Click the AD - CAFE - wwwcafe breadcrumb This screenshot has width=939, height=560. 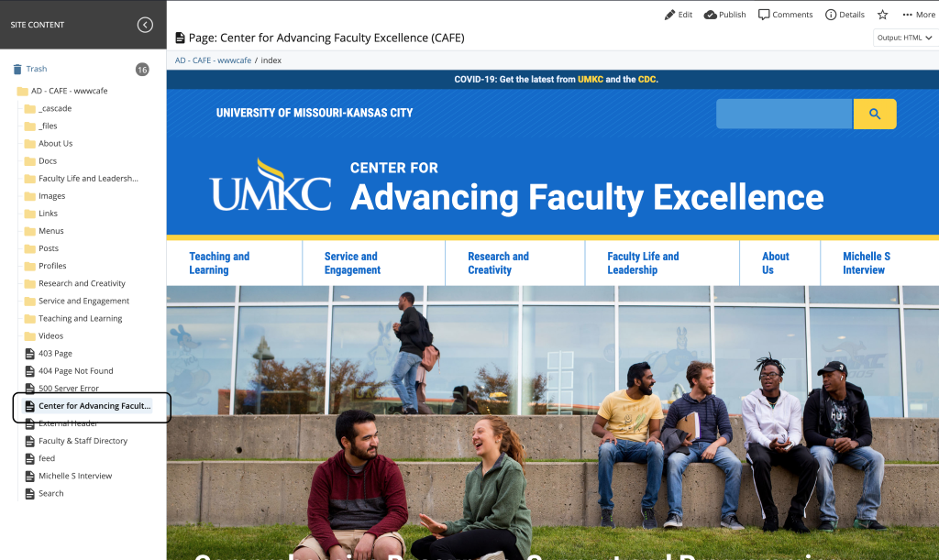click(213, 60)
